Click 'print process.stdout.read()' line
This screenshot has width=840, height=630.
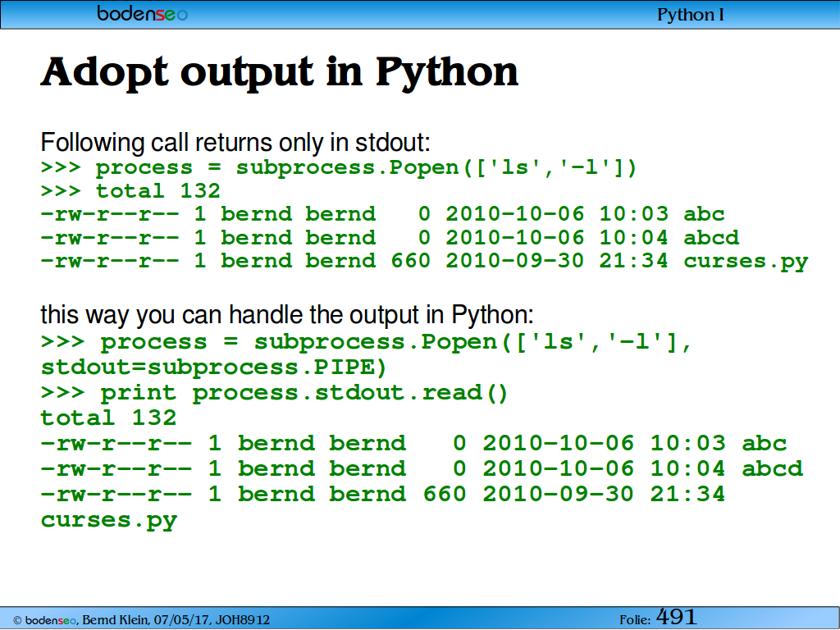[x=274, y=393]
